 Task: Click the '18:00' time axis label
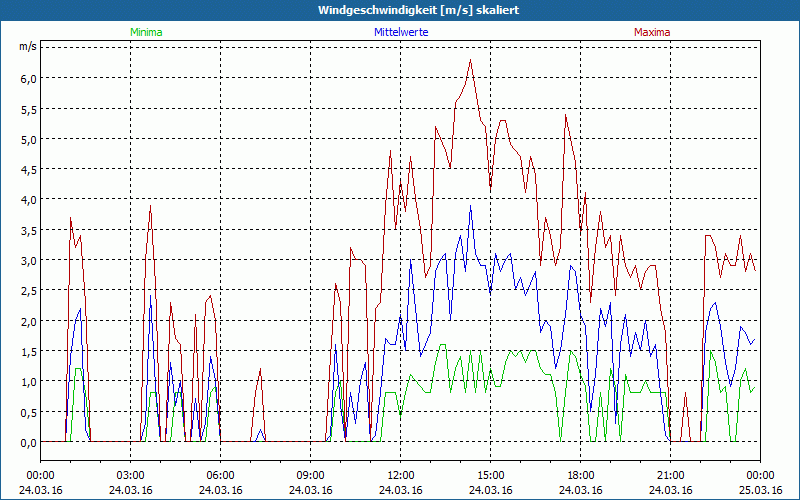point(581,476)
